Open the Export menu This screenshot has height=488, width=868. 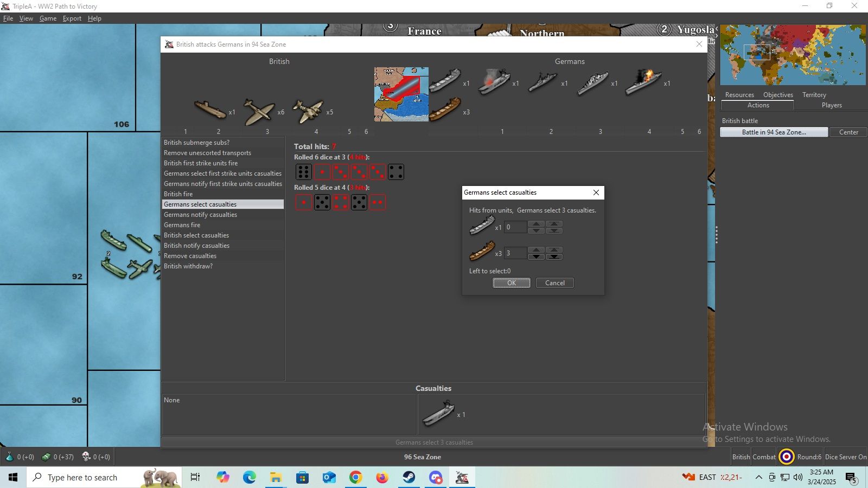point(72,18)
